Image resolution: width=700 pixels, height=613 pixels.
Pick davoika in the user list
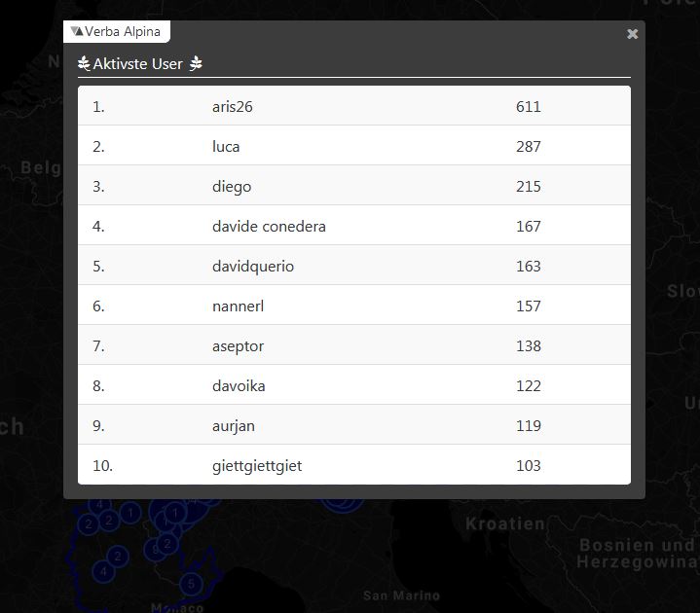239,386
